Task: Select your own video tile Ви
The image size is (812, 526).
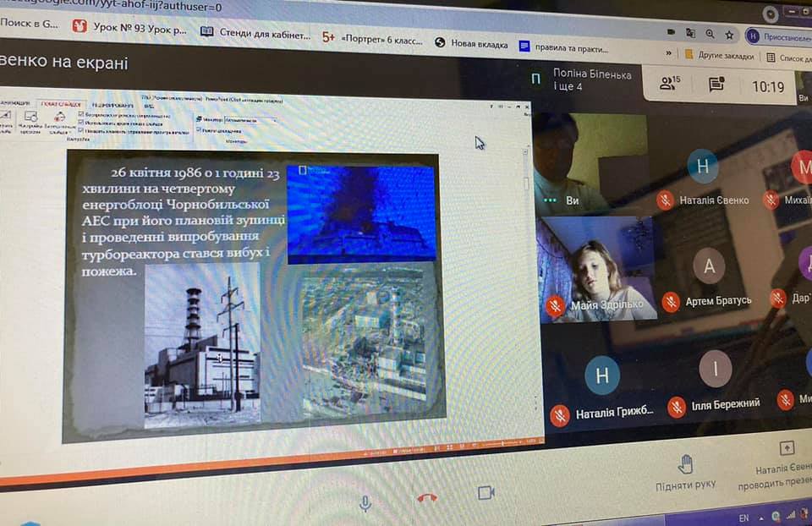Action: coord(590,163)
